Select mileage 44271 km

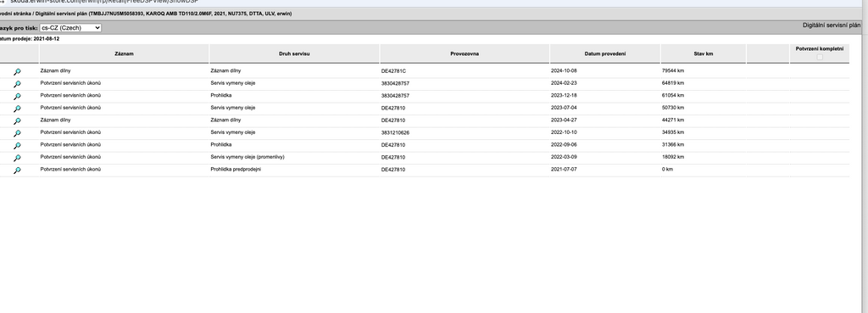673,120
